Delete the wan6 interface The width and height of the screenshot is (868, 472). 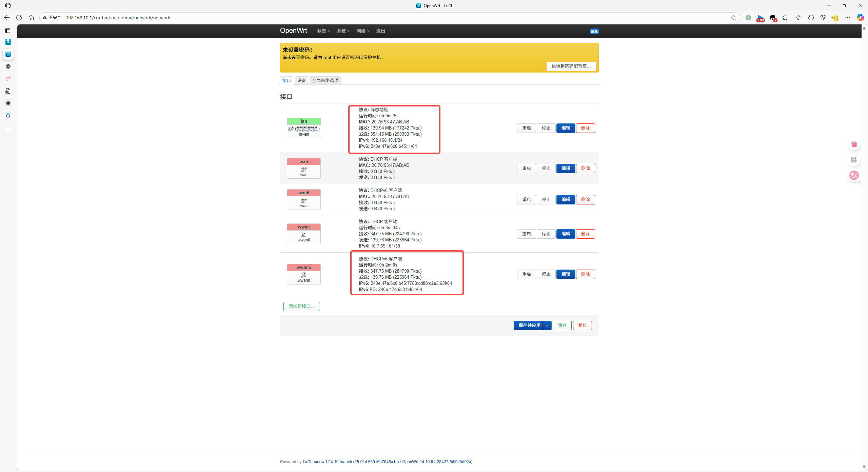tap(585, 199)
